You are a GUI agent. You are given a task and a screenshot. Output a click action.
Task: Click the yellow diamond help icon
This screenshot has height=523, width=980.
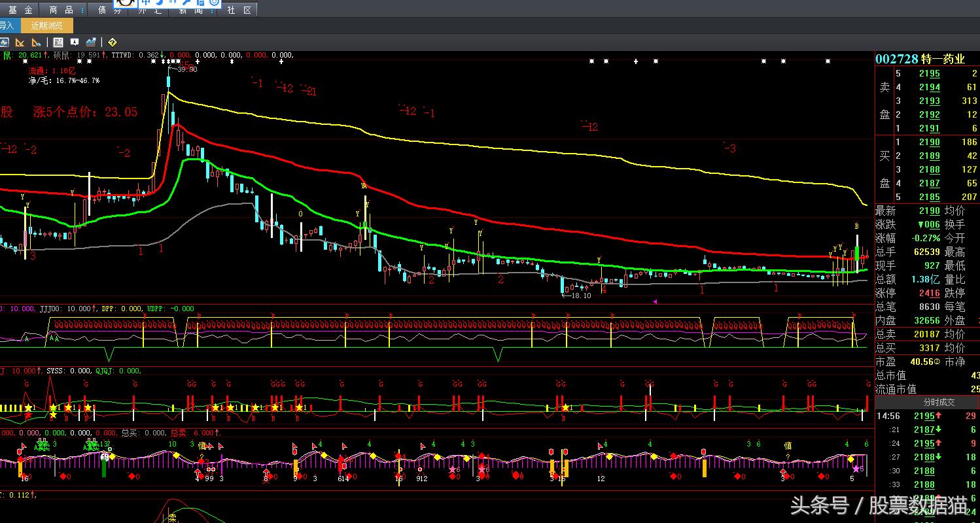click(112, 42)
